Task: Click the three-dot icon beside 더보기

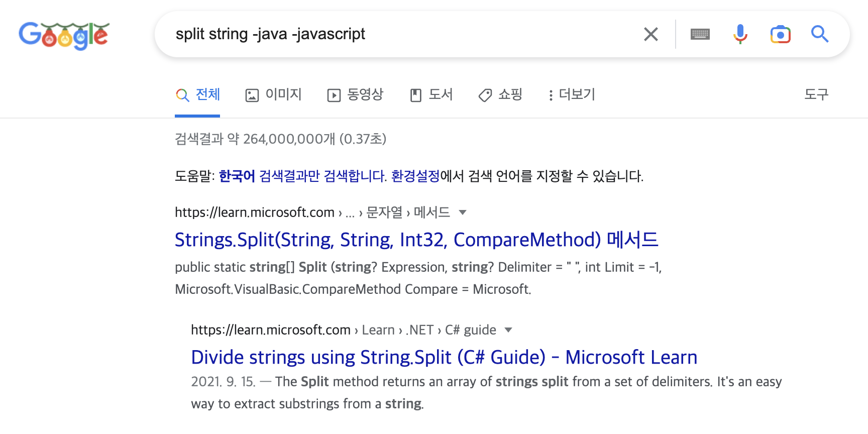Action: [x=551, y=95]
